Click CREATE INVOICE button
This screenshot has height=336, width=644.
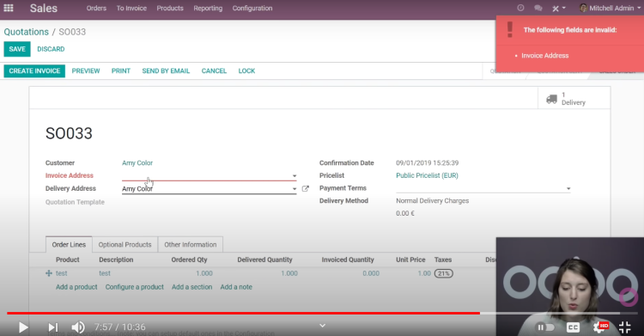coord(34,70)
